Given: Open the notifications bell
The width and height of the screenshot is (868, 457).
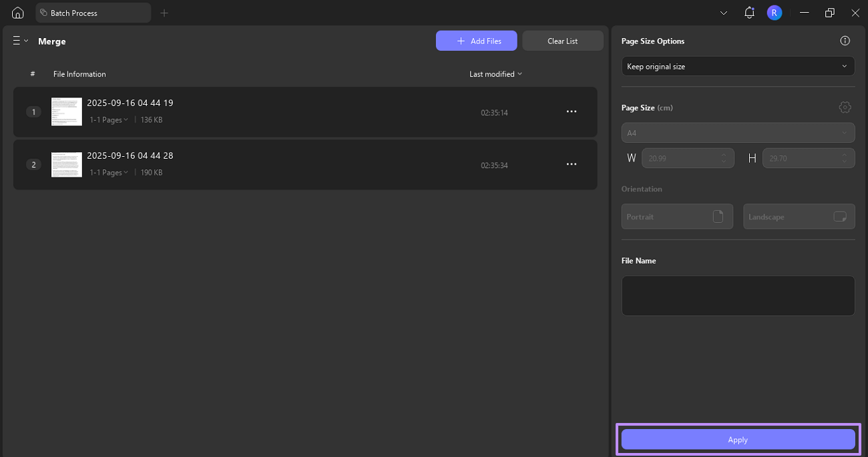Looking at the screenshot, I should (x=749, y=13).
